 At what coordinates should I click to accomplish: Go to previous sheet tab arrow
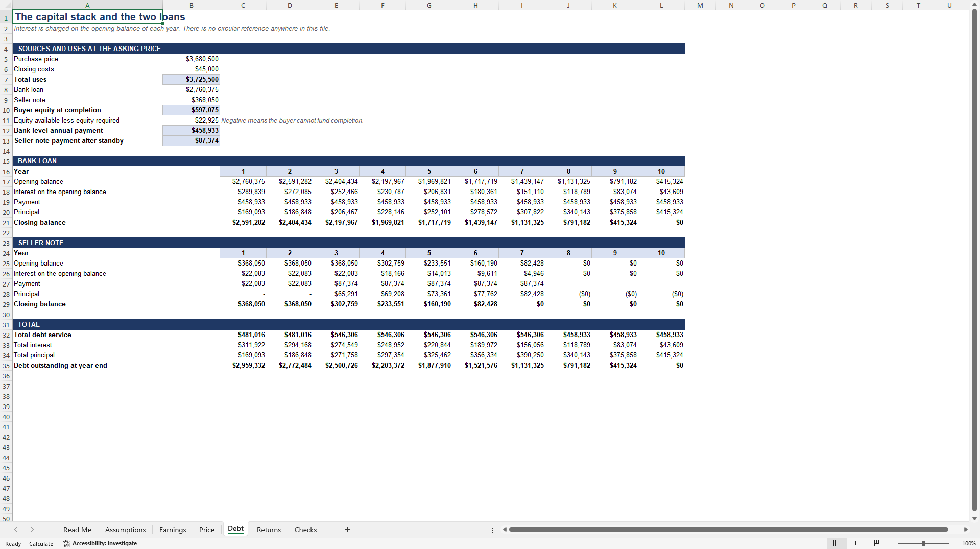(16, 530)
